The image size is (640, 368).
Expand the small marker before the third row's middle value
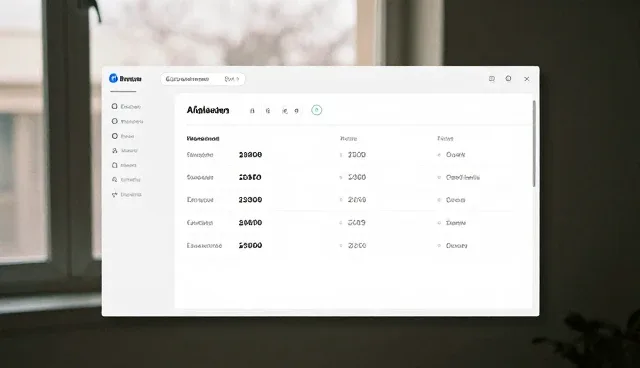click(341, 200)
